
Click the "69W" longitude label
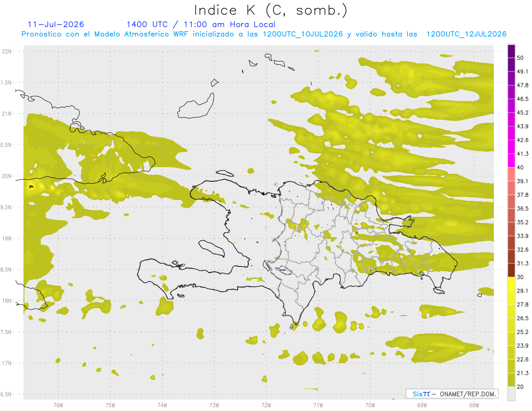pyautogui.click(x=422, y=405)
